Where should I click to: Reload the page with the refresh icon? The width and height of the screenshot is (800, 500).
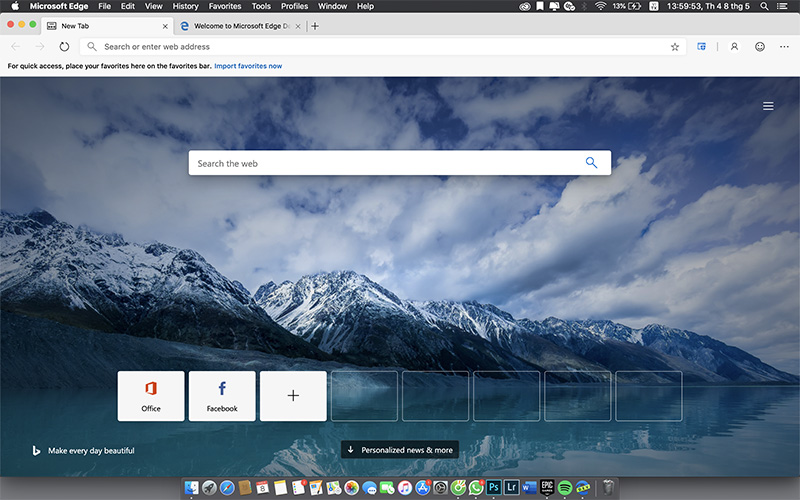coord(65,46)
